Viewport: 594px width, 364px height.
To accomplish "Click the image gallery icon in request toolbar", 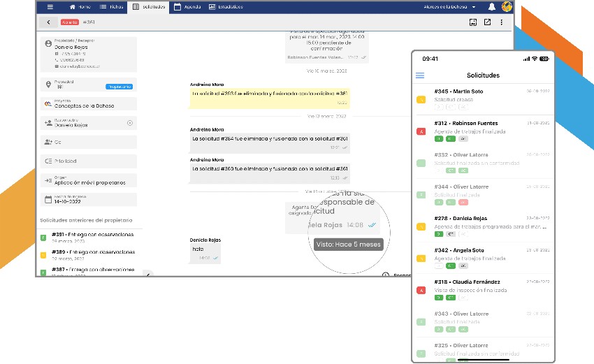I will click(473, 22).
